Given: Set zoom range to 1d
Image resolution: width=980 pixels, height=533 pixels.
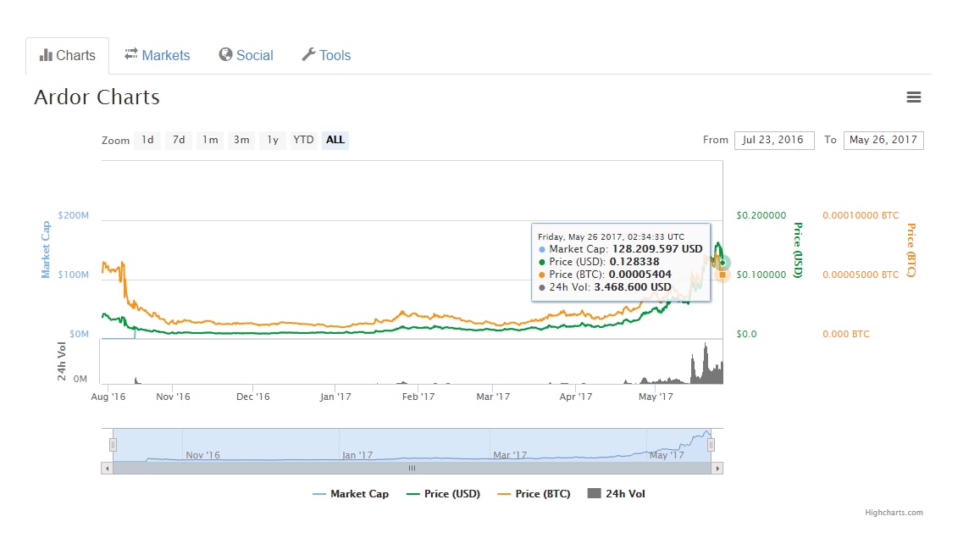Looking at the screenshot, I should point(147,140).
